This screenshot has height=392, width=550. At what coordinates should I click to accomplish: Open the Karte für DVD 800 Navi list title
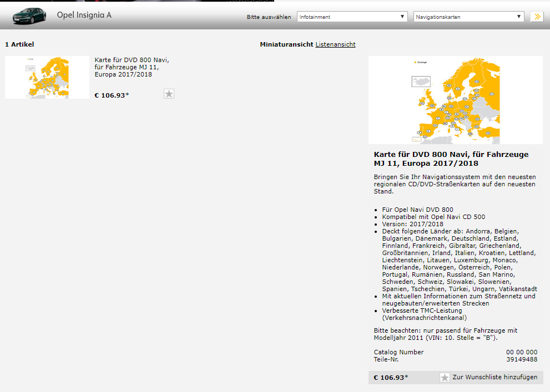[x=132, y=67]
